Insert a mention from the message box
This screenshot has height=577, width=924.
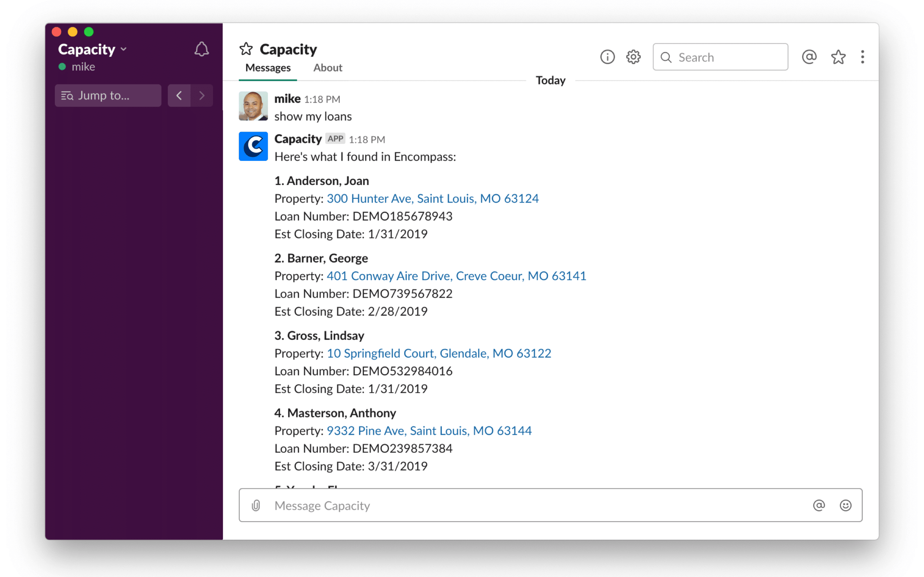click(819, 505)
